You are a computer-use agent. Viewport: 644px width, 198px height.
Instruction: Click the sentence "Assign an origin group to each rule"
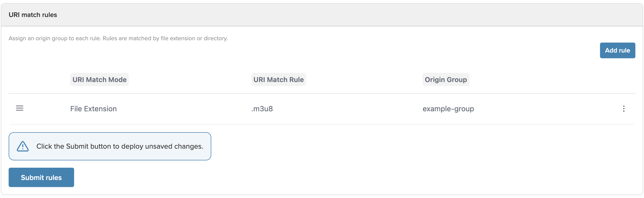(55, 38)
